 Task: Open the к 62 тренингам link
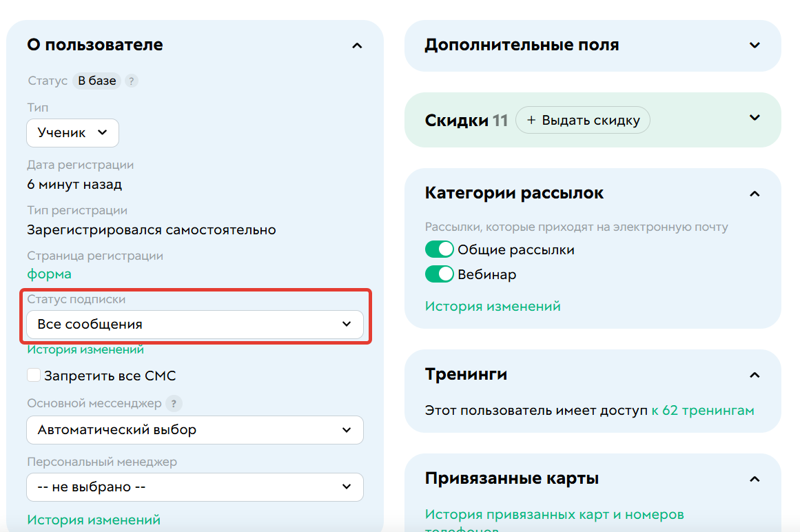(x=703, y=411)
